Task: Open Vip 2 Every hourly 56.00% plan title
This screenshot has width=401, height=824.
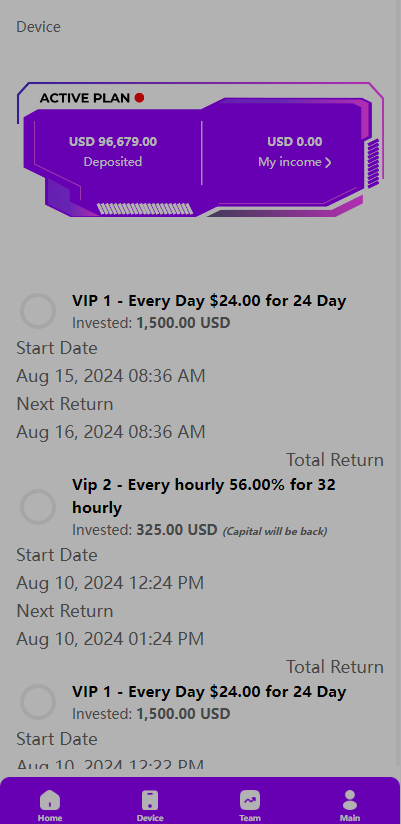Action: click(x=204, y=496)
